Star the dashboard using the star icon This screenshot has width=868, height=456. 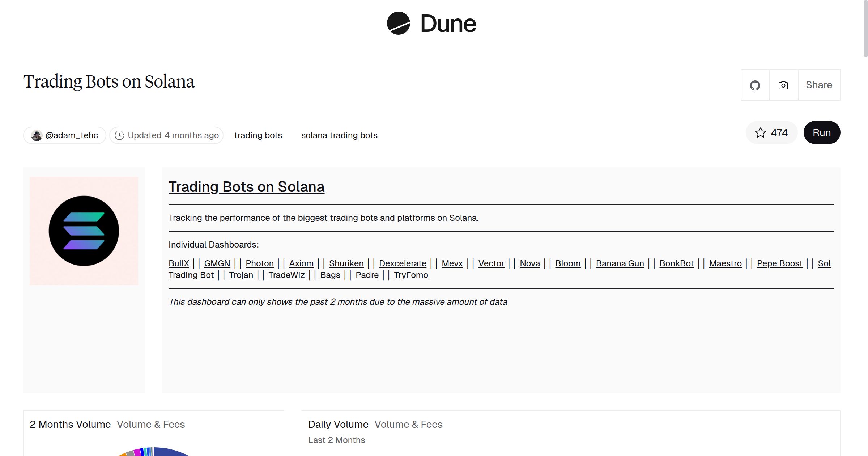pyautogui.click(x=761, y=132)
